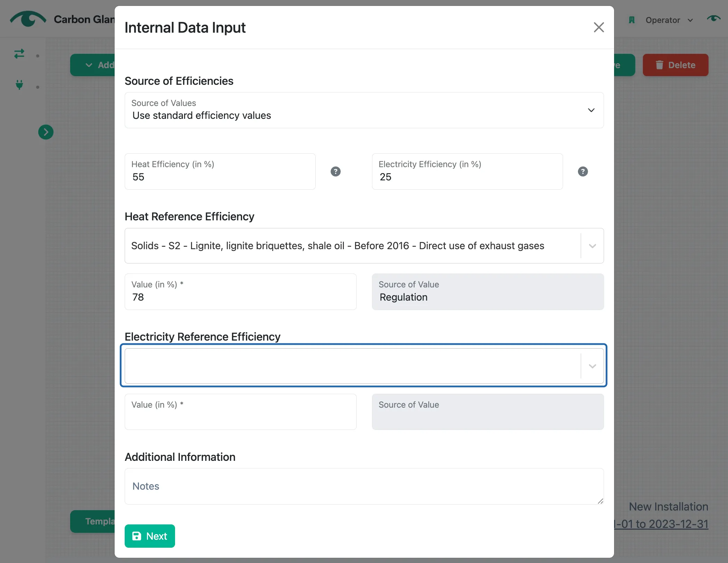Screen dimensions: 728x563
Task: Click the red Delete button
Action: point(675,65)
